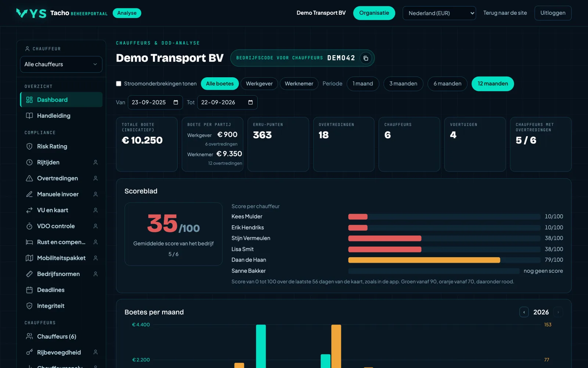This screenshot has height=368, width=588.
Task: Click the Demo Transport BV header name
Action: coord(321,13)
